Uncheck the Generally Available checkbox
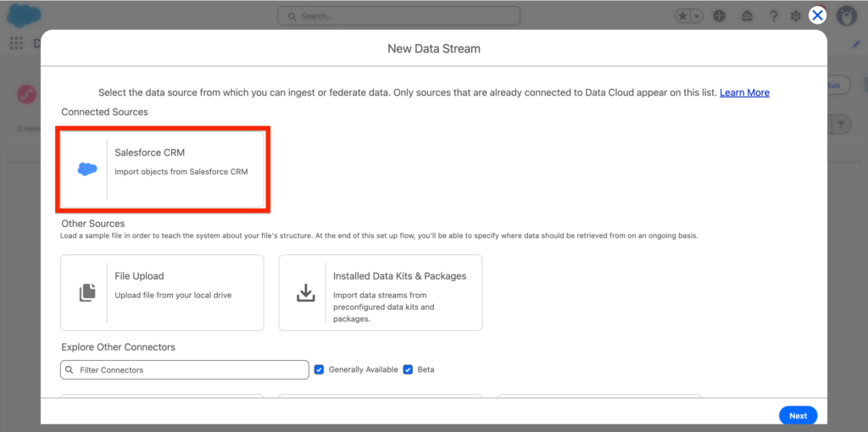This screenshot has width=868, height=432. [x=320, y=369]
